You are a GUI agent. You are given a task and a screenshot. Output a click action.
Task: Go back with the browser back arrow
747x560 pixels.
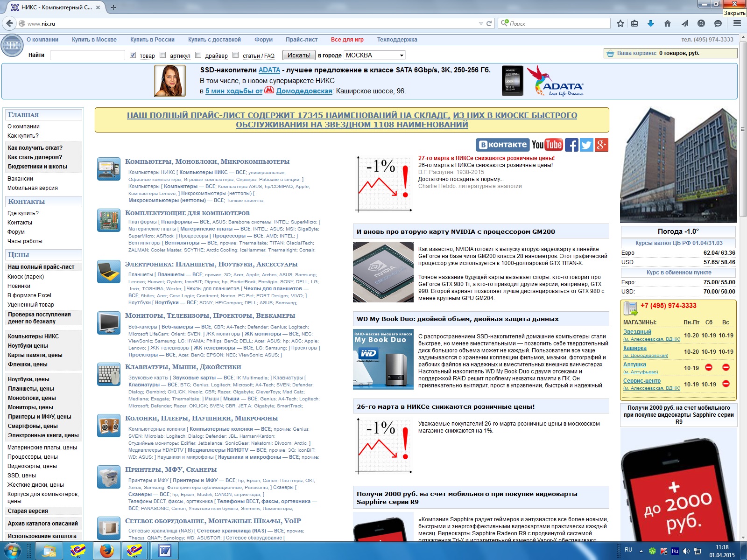9,23
